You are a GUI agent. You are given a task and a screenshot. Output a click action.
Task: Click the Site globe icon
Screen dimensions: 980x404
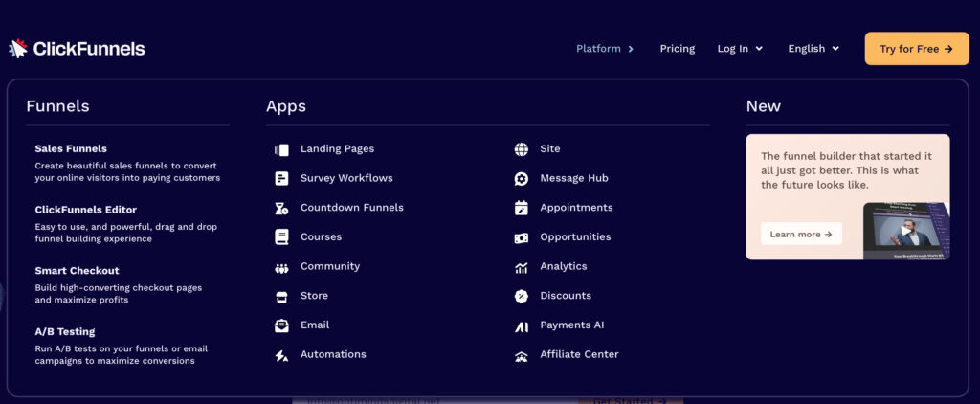pyautogui.click(x=522, y=149)
